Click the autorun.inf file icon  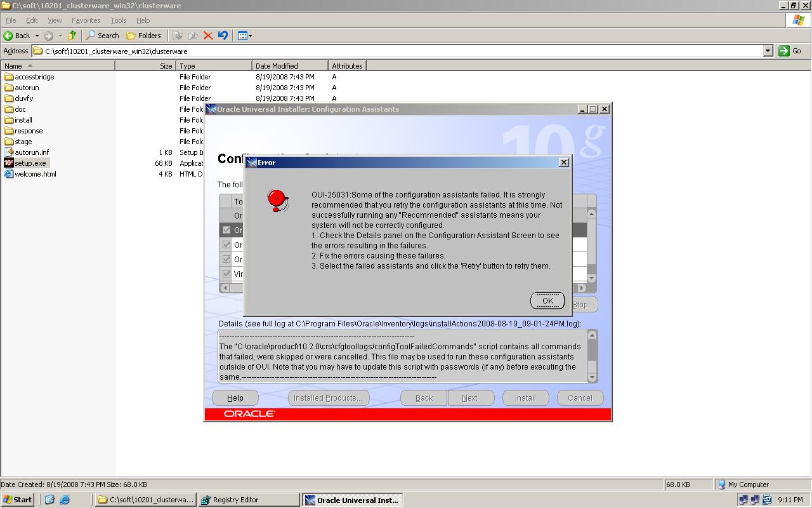tap(9, 152)
